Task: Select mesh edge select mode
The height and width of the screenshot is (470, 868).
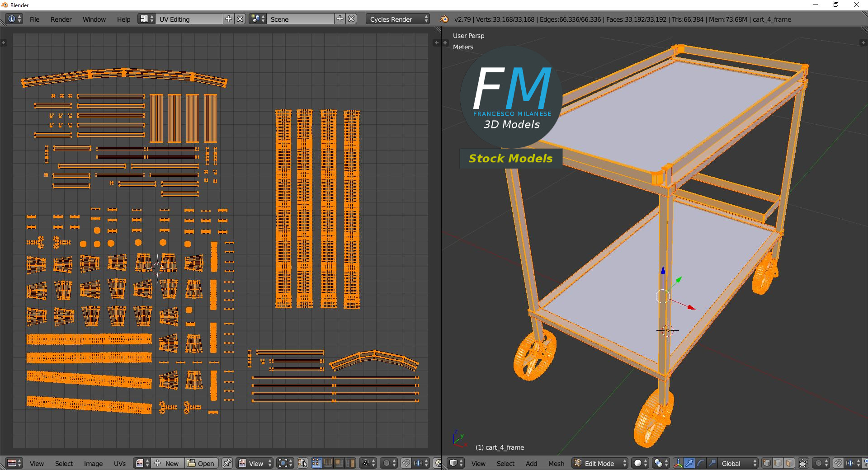Action: point(778,463)
